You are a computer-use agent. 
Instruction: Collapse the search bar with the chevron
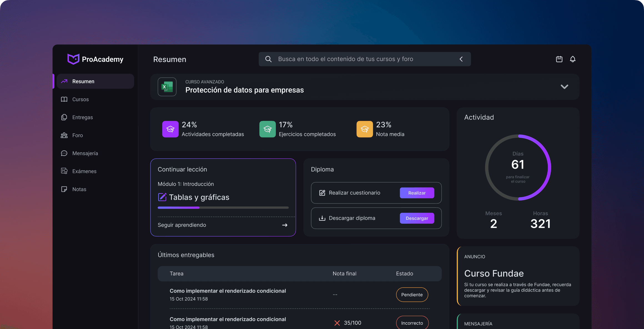click(x=461, y=59)
